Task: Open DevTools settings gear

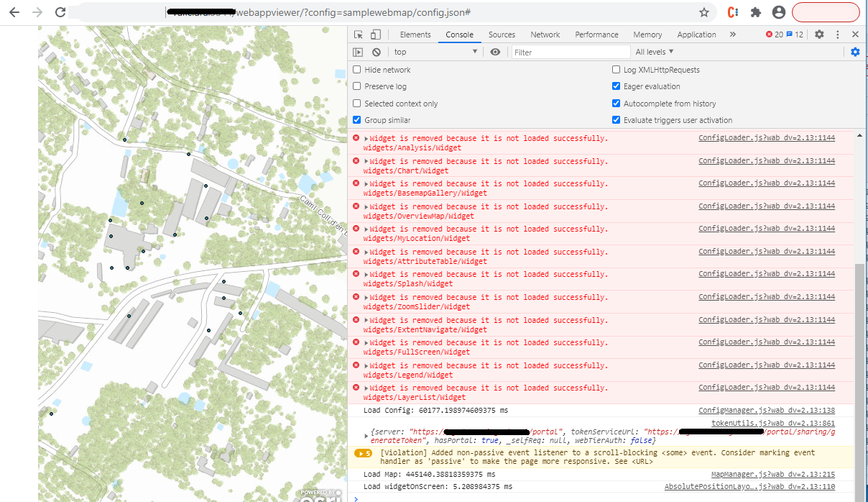Action: point(820,34)
